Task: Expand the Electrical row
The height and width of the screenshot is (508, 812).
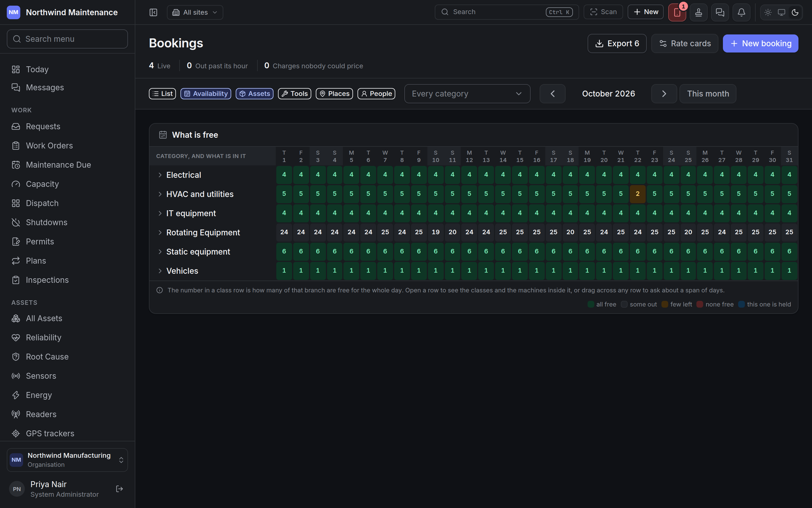Action: click(160, 175)
